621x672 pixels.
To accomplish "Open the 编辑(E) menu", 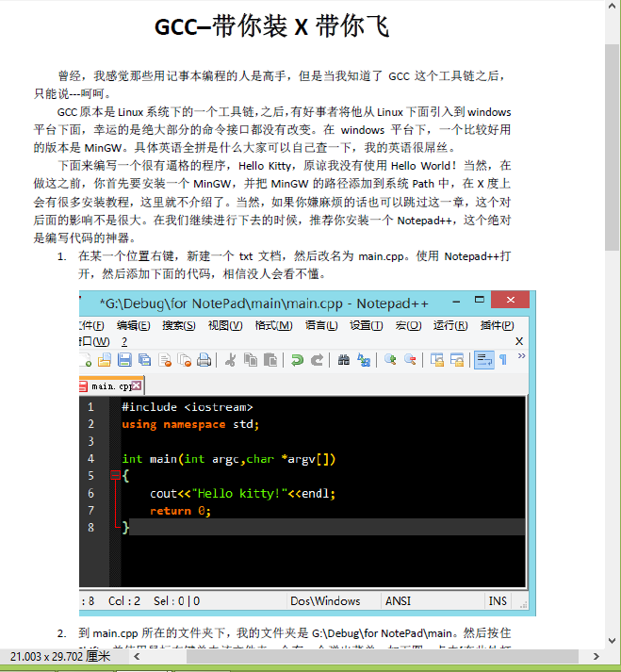I will pyautogui.click(x=133, y=326).
